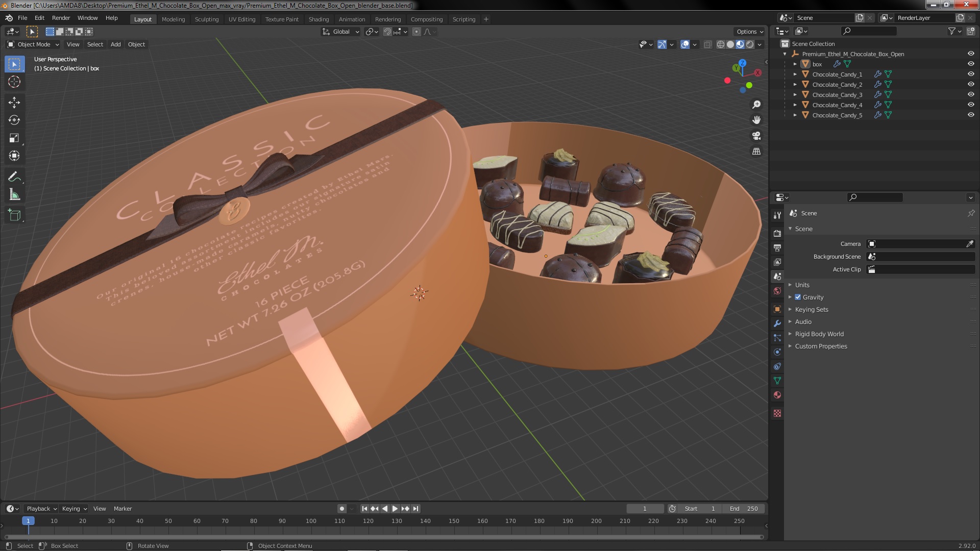
Task: Open the Object Mode dropdown
Action: [x=33, y=44]
